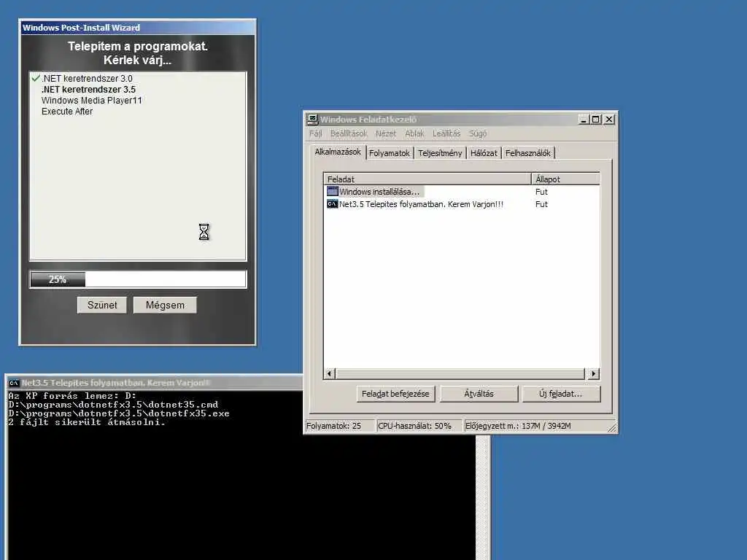
Task: Open the Leállítás menu
Action: 446,134
